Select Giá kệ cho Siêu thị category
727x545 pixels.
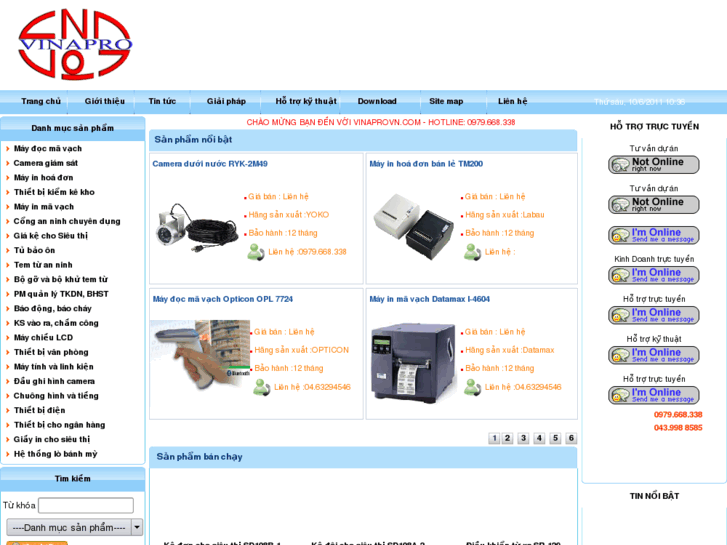click(51, 236)
